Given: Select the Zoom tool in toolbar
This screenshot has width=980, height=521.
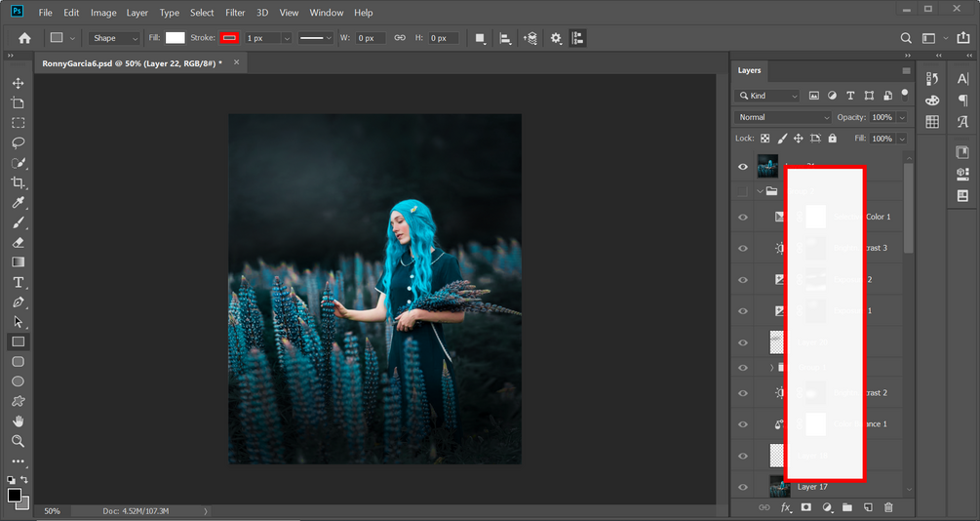Looking at the screenshot, I should (x=18, y=441).
